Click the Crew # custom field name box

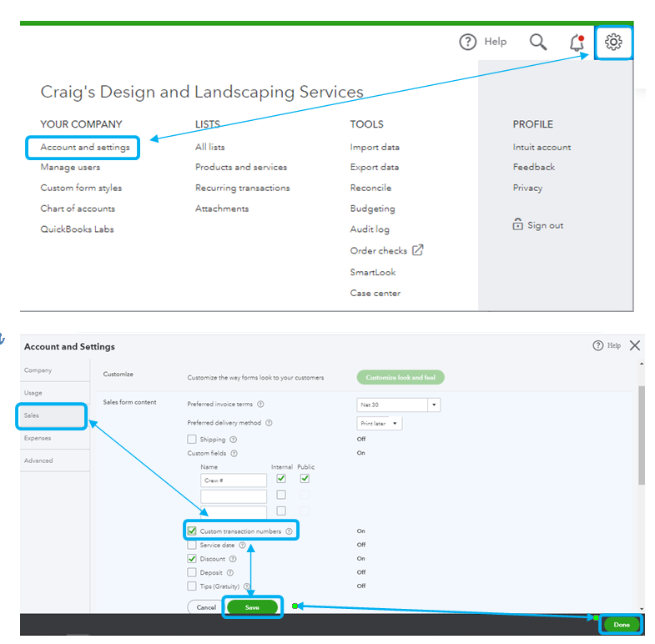234,480
